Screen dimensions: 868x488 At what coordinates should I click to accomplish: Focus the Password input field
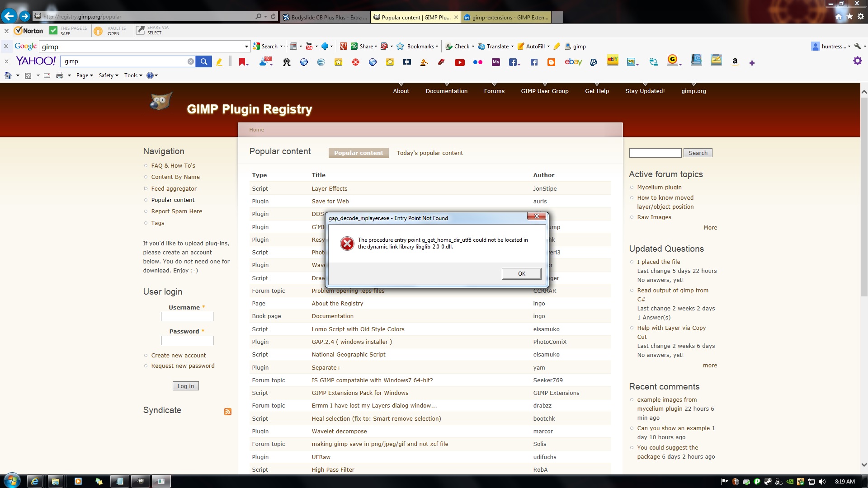[x=187, y=341]
